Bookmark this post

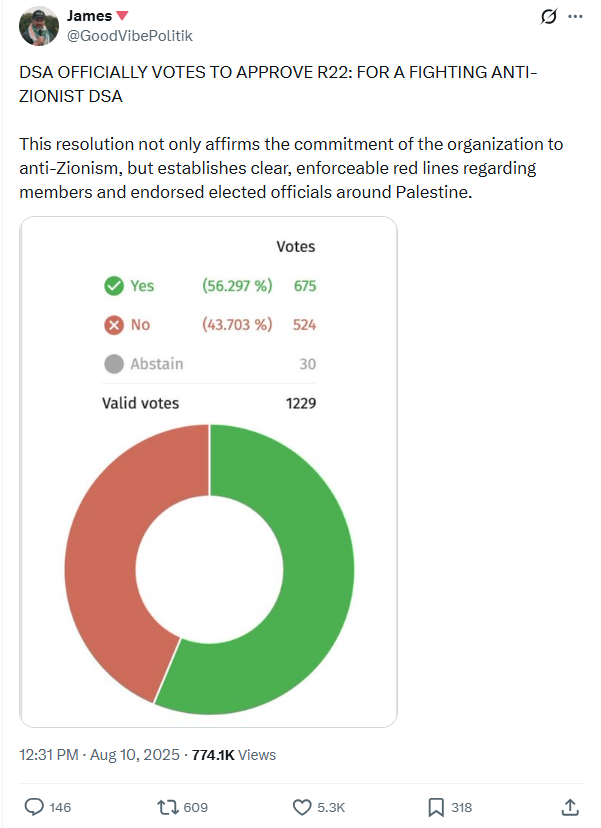[x=436, y=807]
